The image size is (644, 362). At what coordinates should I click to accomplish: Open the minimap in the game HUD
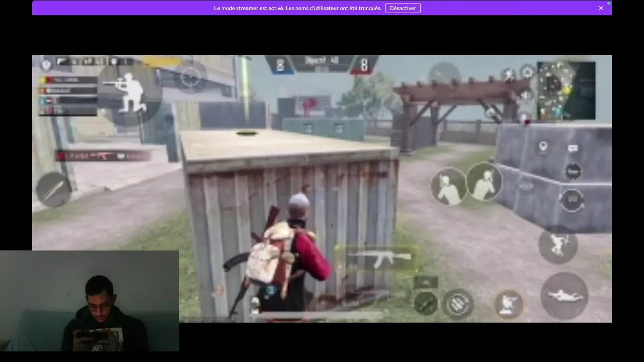coord(566,90)
